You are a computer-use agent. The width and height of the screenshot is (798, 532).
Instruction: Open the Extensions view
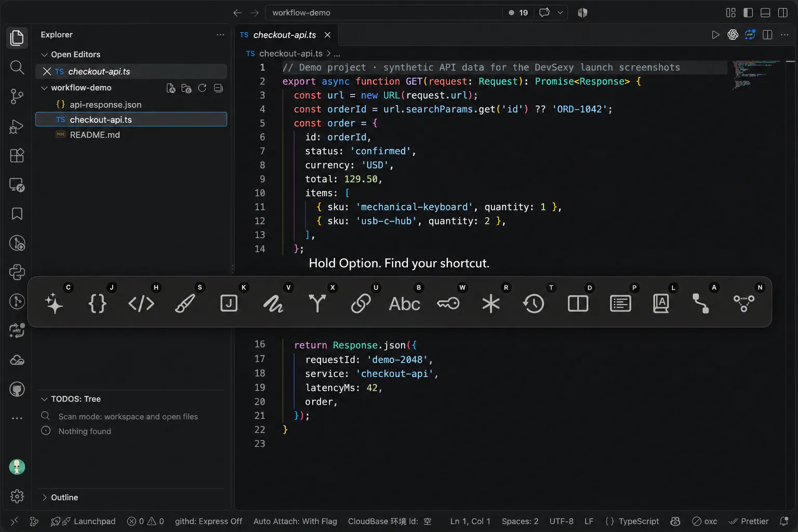point(17,155)
